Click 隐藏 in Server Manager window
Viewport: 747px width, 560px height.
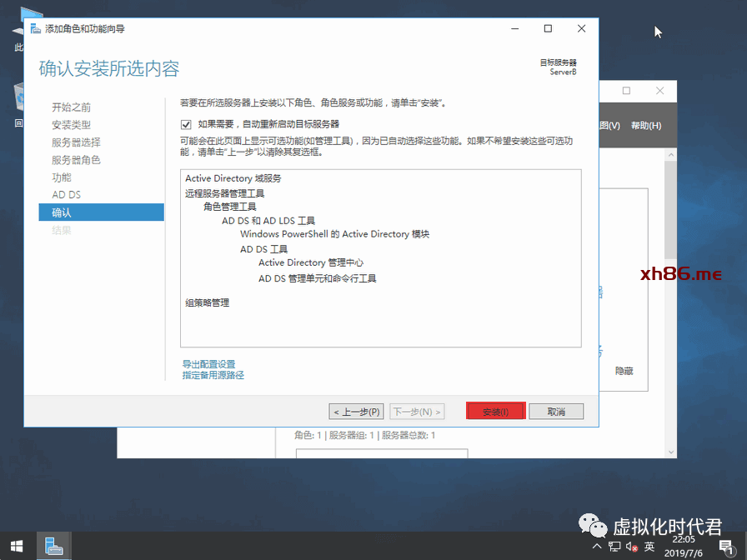click(624, 371)
